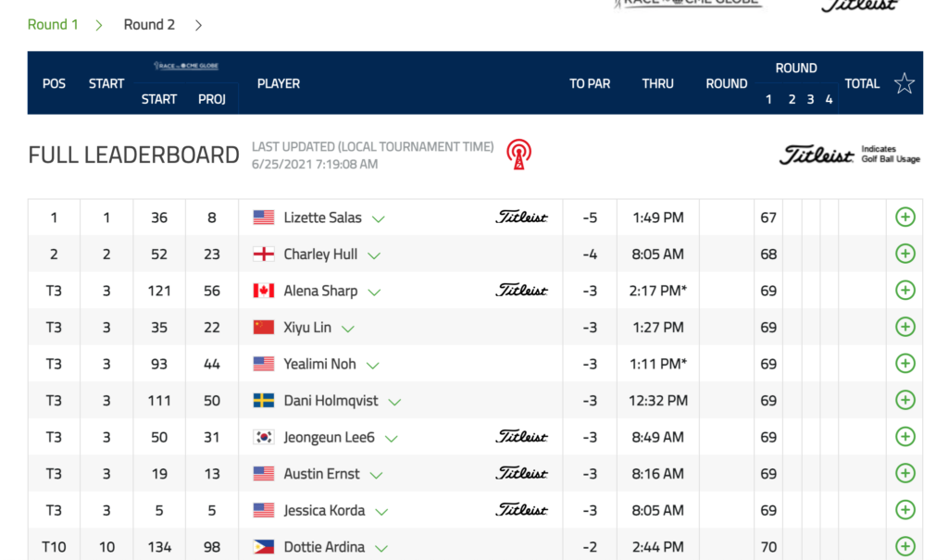This screenshot has width=948, height=560.
Task: Open Charley Hull player name link
Action: (320, 254)
